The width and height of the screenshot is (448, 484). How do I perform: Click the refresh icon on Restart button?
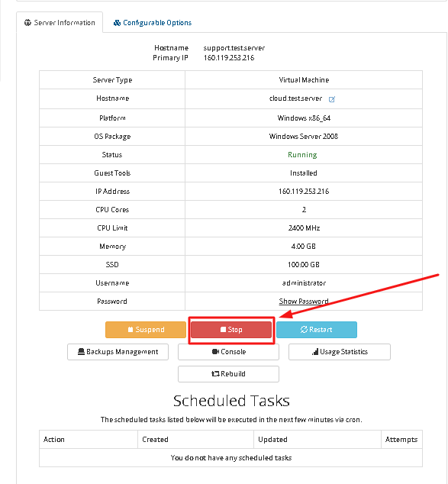[304, 329]
